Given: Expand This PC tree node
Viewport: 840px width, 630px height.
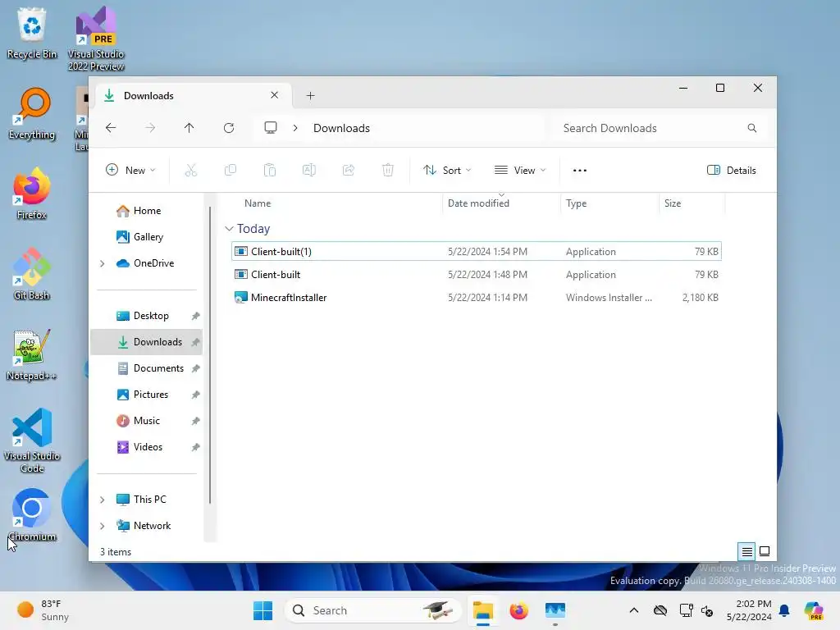Looking at the screenshot, I should click(x=103, y=500).
